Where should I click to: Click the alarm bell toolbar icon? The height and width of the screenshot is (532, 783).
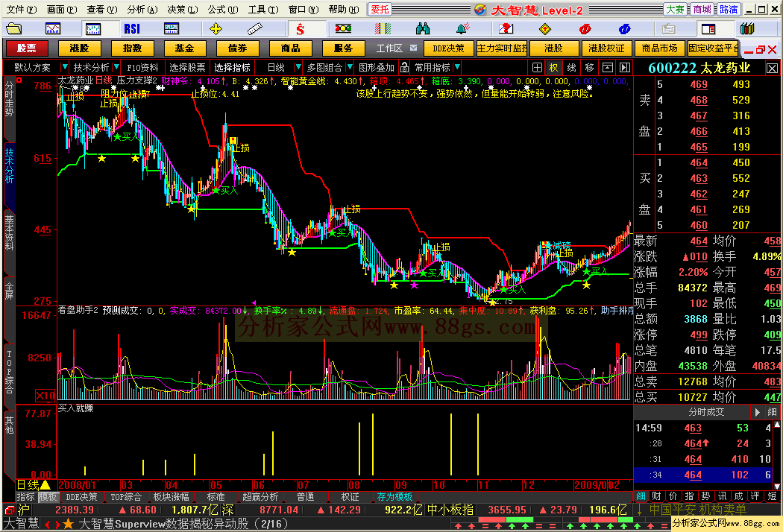pyautogui.click(x=463, y=29)
